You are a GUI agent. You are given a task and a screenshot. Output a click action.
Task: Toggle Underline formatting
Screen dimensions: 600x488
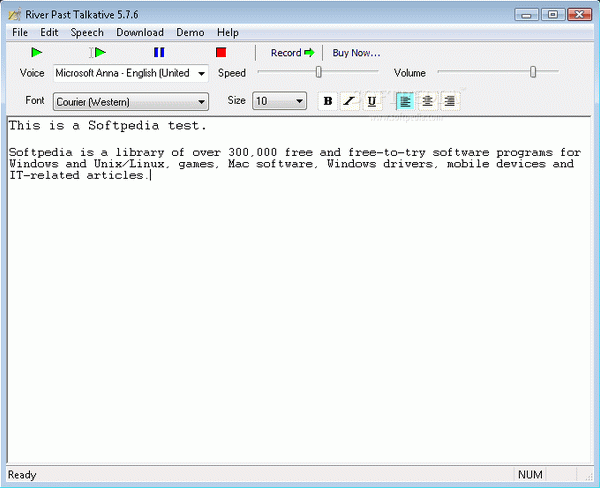(x=371, y=101)
